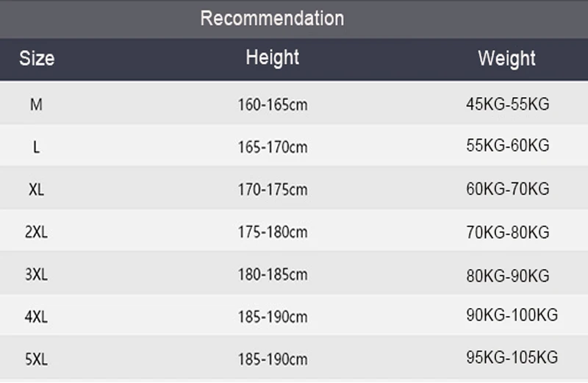Choose the 4XL size label

point(36,318)
